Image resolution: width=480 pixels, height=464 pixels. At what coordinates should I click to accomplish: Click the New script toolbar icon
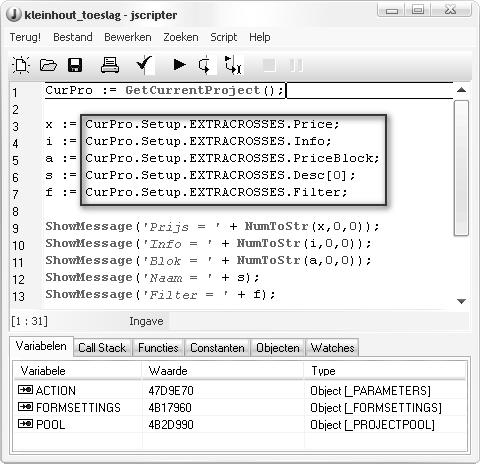click(x=21, y=65)
